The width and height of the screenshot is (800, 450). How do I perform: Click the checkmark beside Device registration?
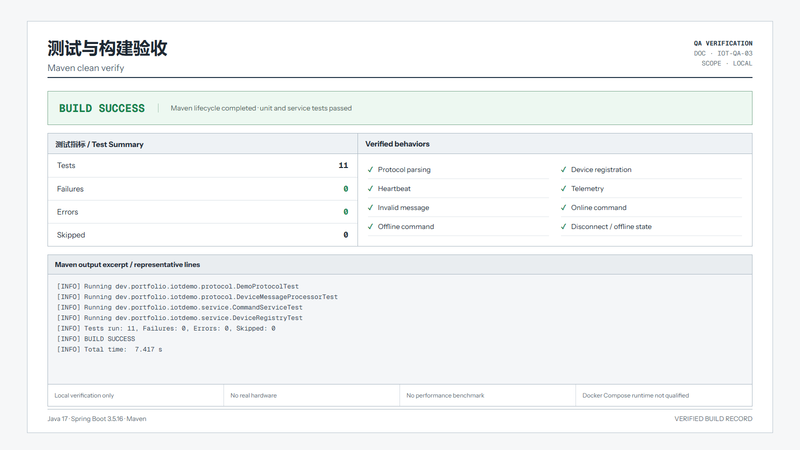tap(564, 169)
